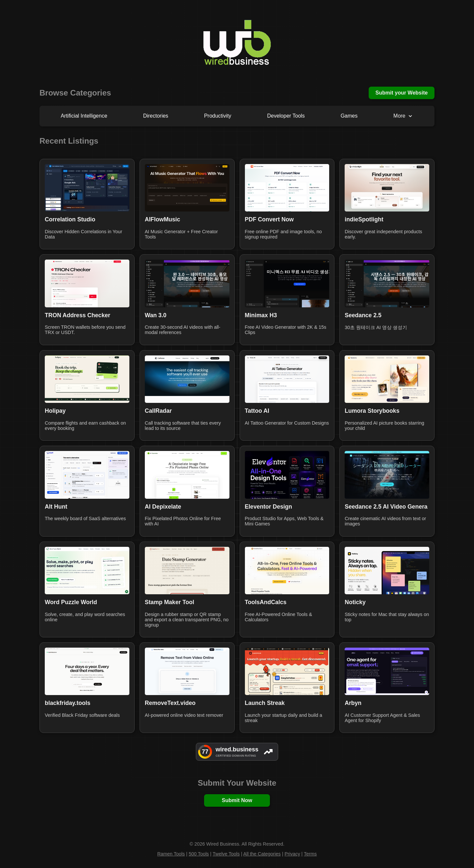Screen dimensions: 474x868
Task: Click the blackfriday.tools preview image
Action: [x=87, y=671]
